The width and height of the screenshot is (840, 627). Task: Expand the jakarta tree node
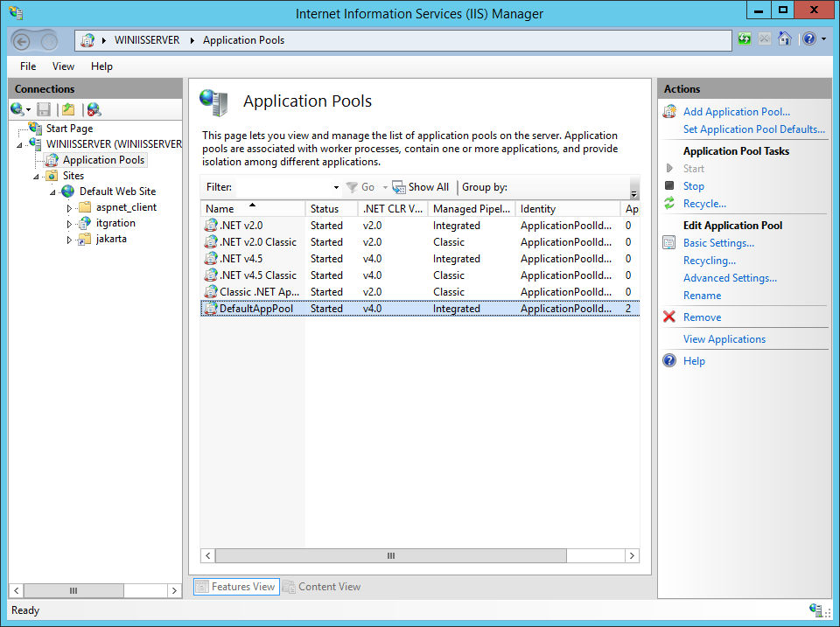(69, 239)
